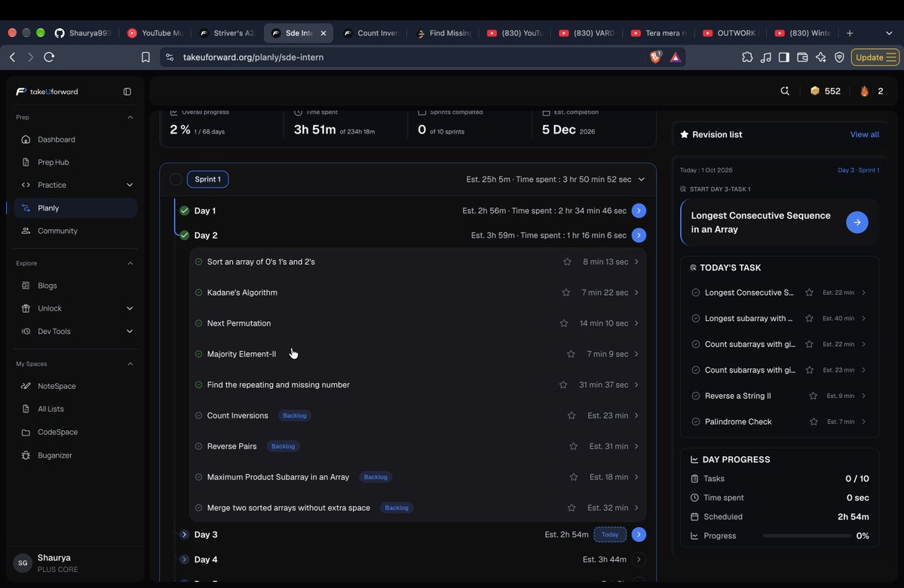The image size is (904, 588).
Task: Star the Next Permutation problem
Action: tap(564, 323)
